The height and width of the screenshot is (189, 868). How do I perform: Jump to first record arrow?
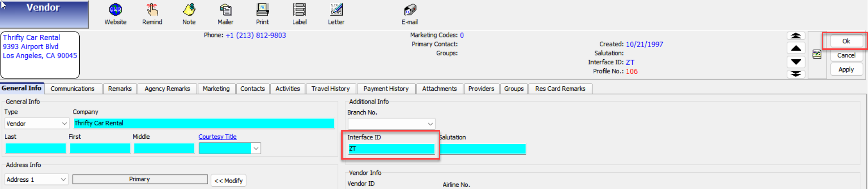coord(796,36)
